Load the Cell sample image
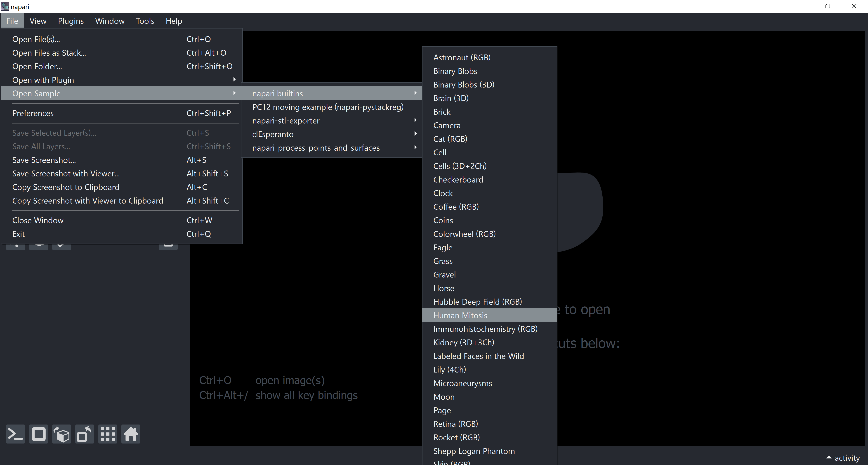This screenshot has height=465, width=868. pyautogui.click(x=489, y=152)
